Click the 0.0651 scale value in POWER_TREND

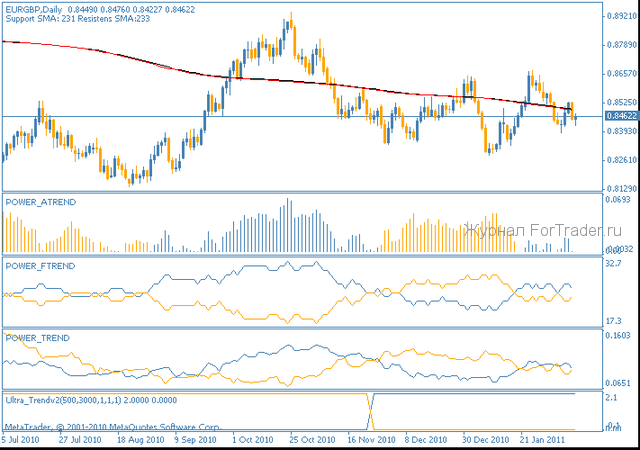click(618, 383)
